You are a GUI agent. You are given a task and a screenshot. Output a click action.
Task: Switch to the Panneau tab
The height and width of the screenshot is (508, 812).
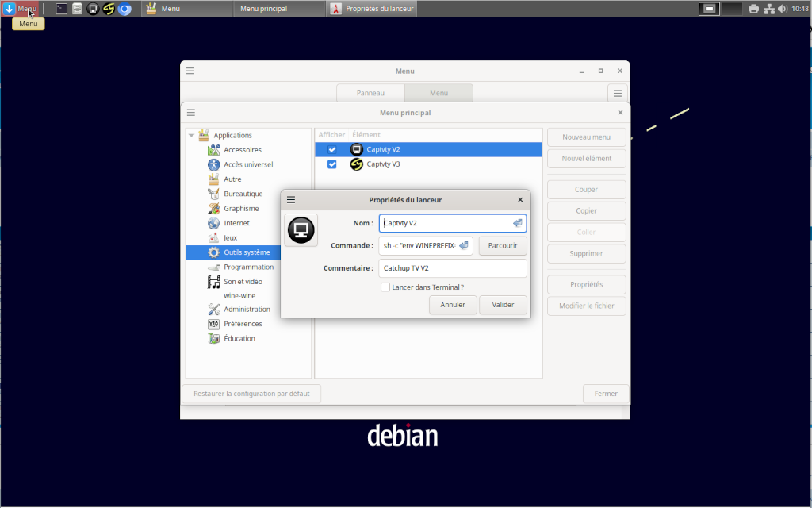[x=370, y=93]
